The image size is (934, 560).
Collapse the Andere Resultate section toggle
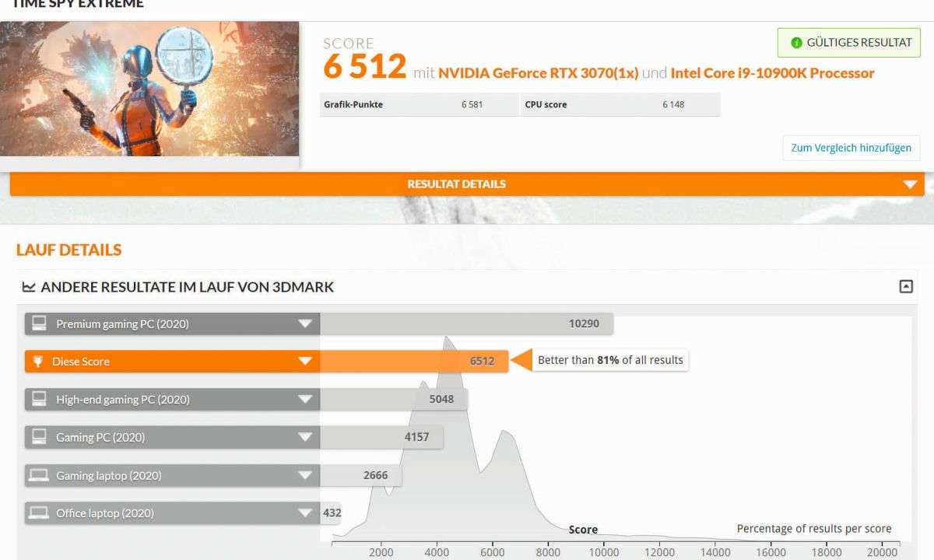coord(906,286)
